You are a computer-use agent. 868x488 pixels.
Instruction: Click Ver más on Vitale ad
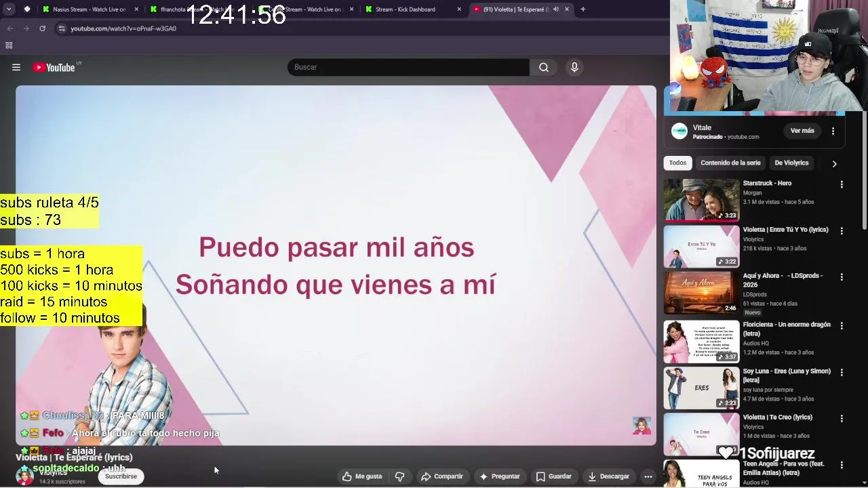[x=802, y=131]
